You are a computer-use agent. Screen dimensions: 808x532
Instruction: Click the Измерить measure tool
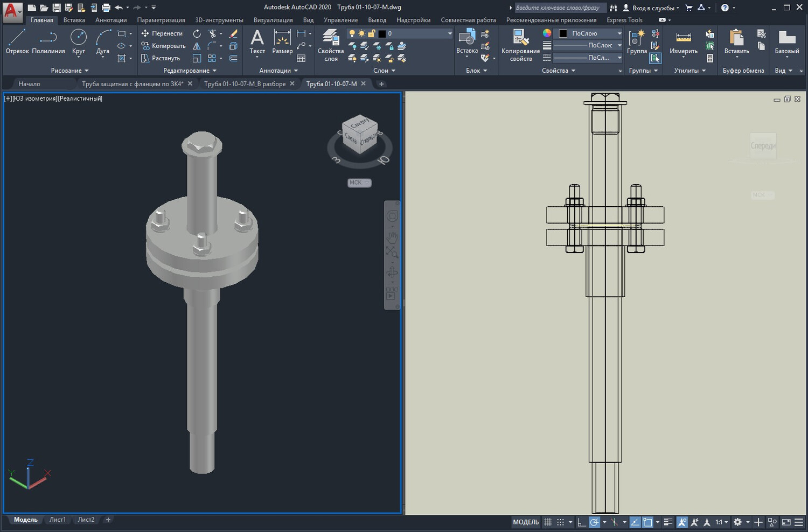[x=684, y=42]
